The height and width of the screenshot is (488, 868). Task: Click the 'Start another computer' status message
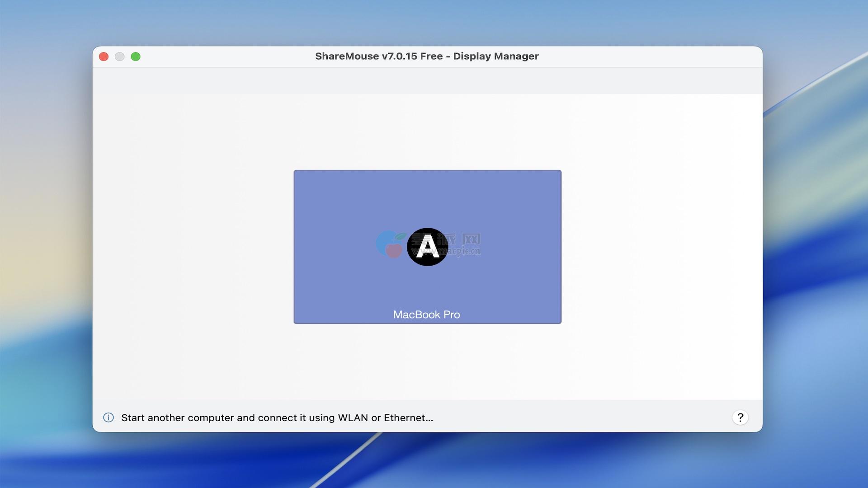pyautogui.click(x=277, y=418)
